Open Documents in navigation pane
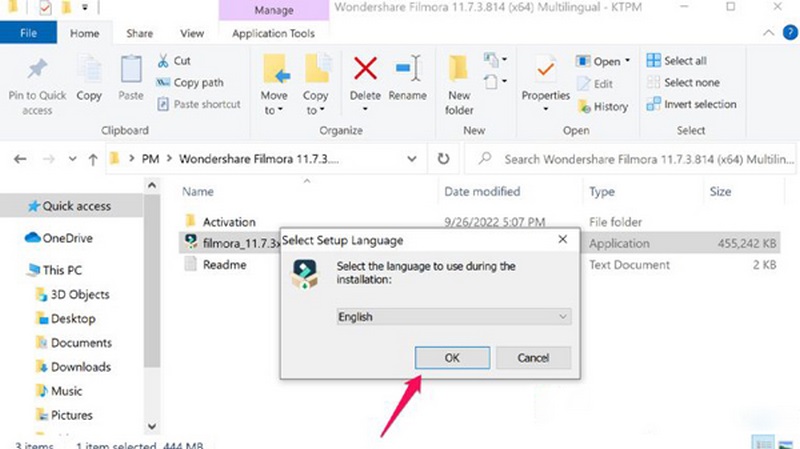Viewport: 800px width, 449px height. click(73, 343)
